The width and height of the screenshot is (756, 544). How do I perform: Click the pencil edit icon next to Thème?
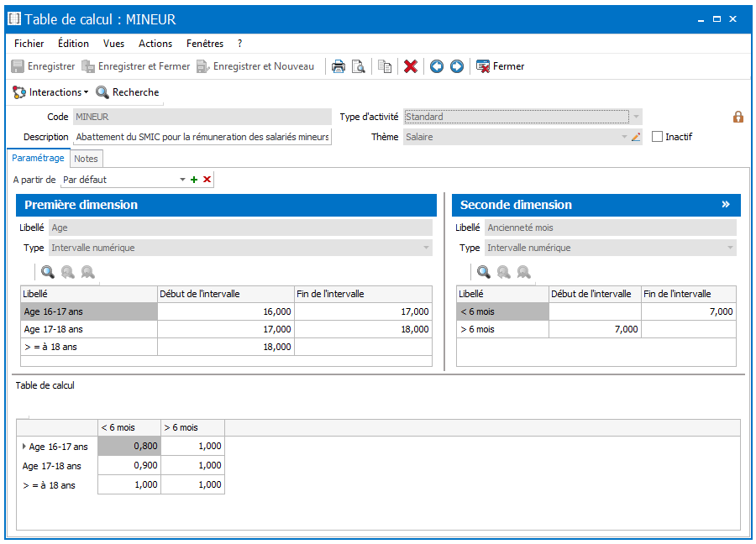coord(636,137)
